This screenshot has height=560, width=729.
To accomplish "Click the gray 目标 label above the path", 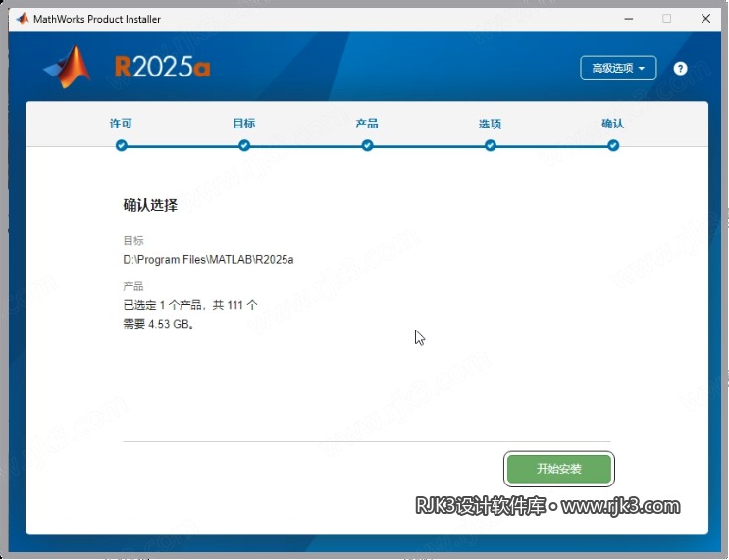I will 133,240.
